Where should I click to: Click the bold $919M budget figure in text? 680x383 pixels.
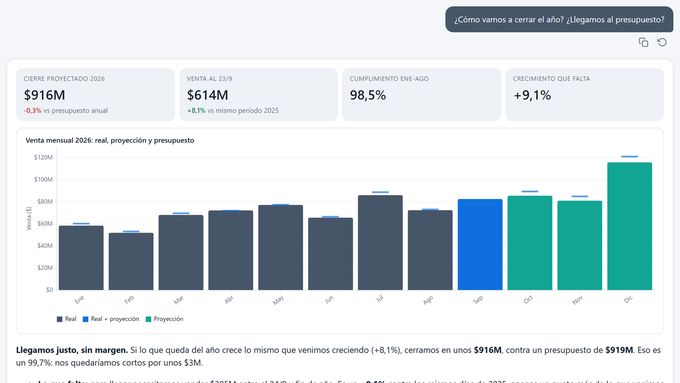pyautogui.click(x=619, y=350)
